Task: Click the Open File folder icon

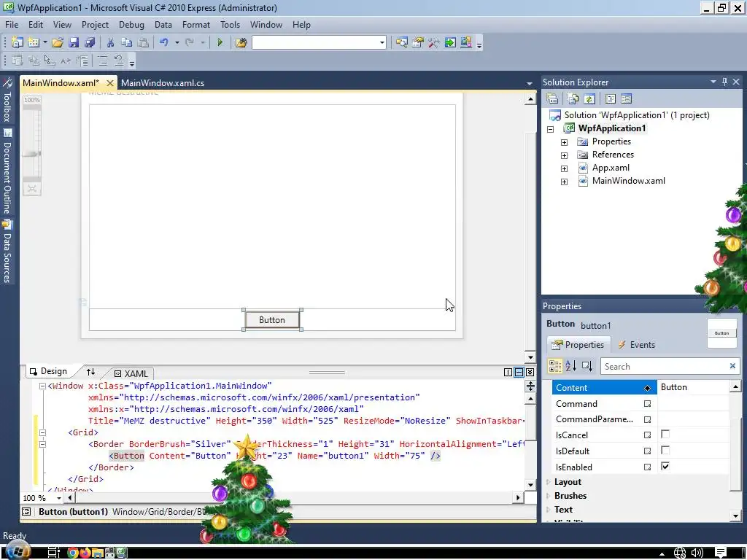Action: (57, 42)
